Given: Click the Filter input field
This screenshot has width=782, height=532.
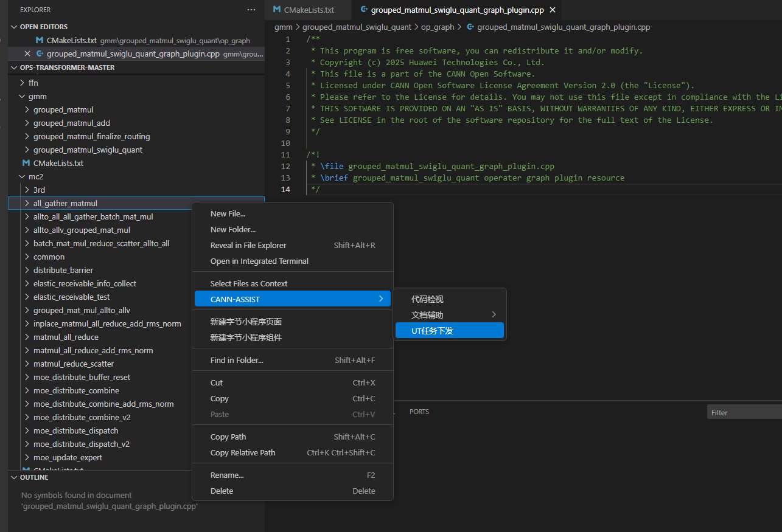Looking at the screenshot, I should click(744, 412).
